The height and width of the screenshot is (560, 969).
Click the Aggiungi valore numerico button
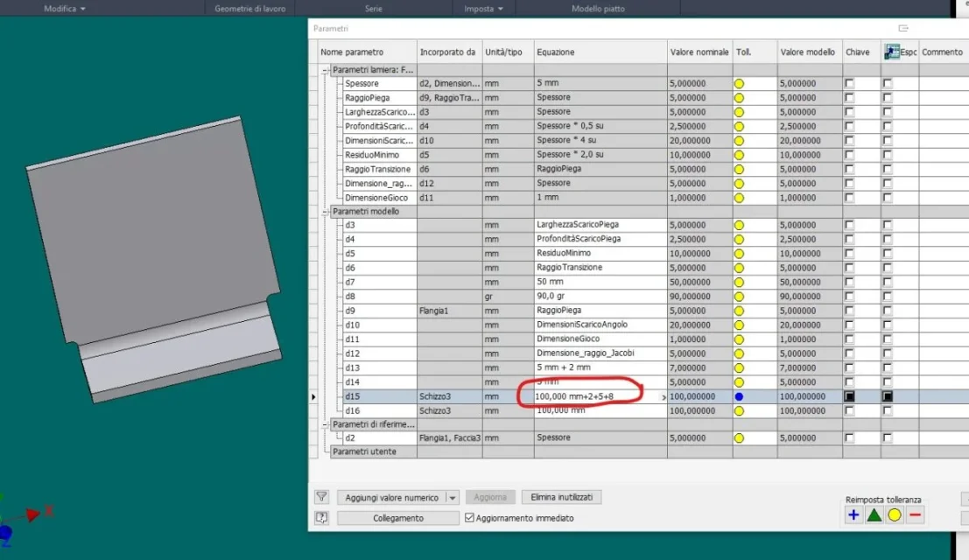pos(392,498)
